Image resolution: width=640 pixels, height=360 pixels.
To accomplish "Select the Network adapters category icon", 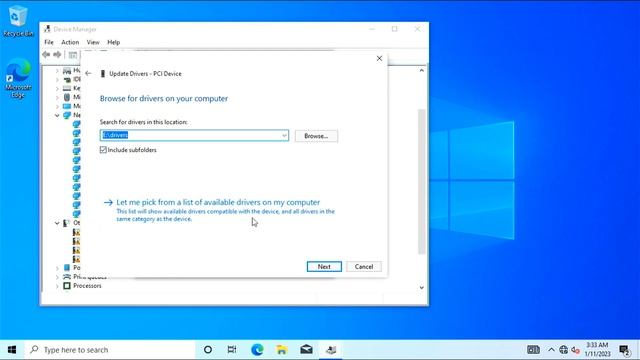I will (67, 115).
